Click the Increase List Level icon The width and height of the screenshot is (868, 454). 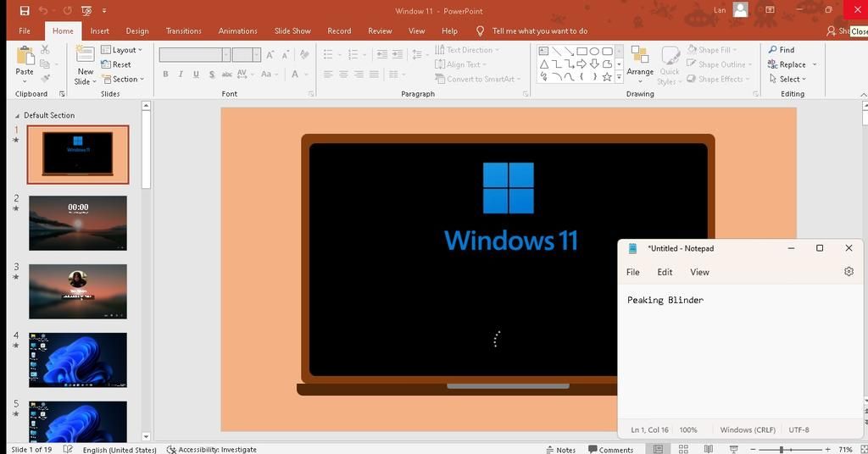coord(398,54)
